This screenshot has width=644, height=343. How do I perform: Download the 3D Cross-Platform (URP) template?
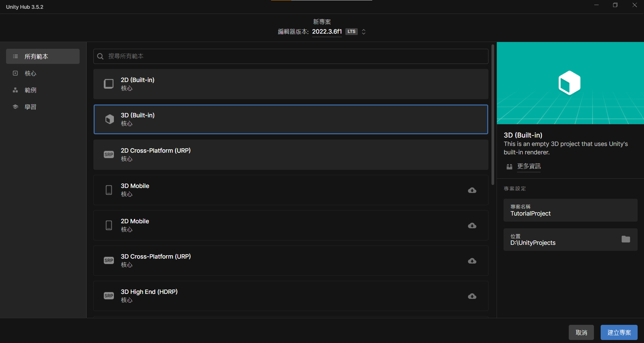[472, 261]
